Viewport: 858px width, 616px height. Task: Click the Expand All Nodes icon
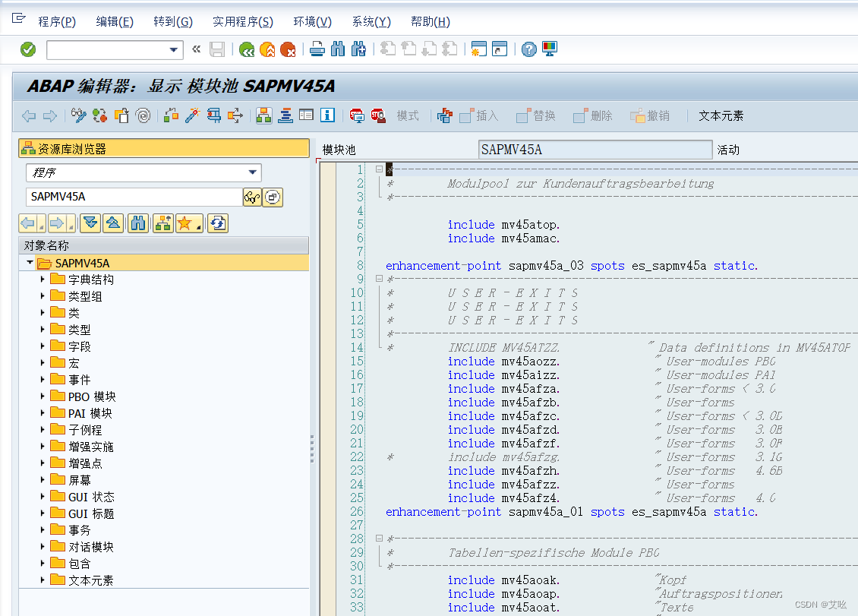91,223
